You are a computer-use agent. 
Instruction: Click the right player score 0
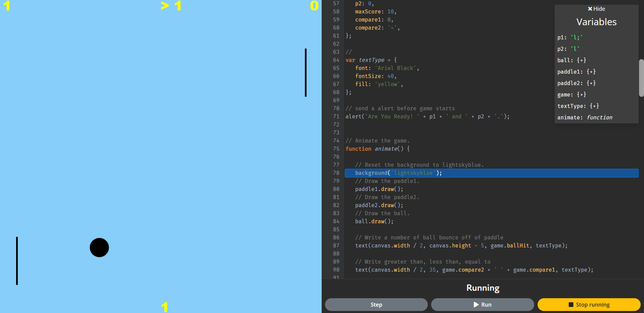(x=314, y=6)
